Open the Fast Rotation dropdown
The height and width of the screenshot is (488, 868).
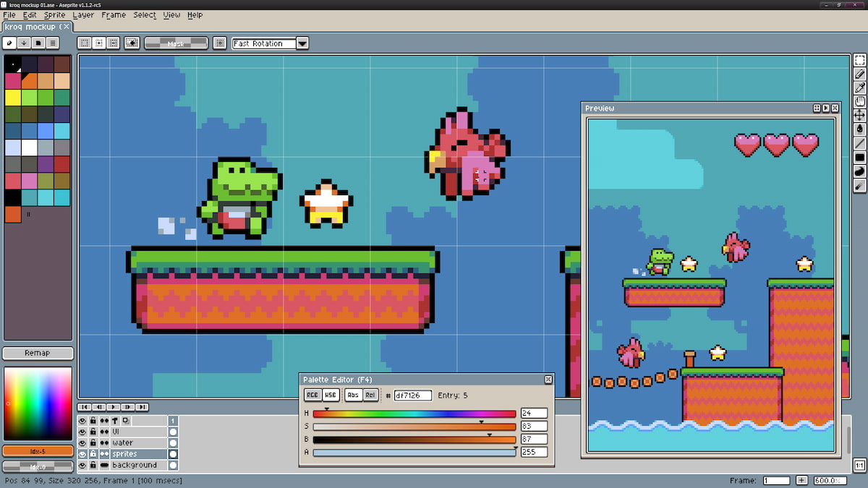[x=302, y=43]
